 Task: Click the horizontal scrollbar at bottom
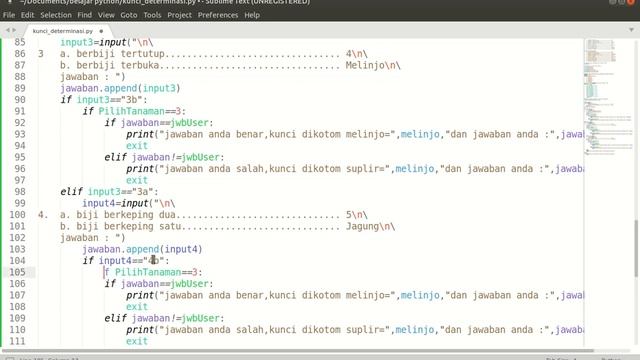tap(298, 351)
